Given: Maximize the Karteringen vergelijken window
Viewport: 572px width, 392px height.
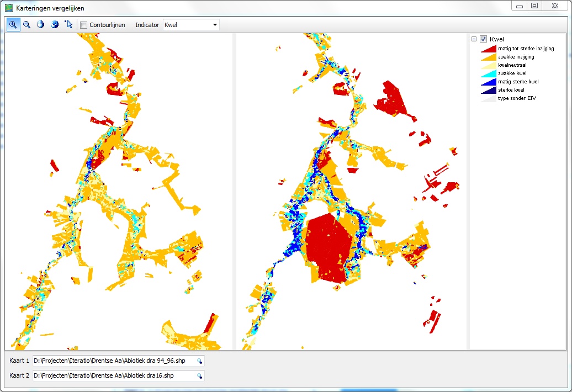Looking at the screenshot, I should tap(534, 6).
